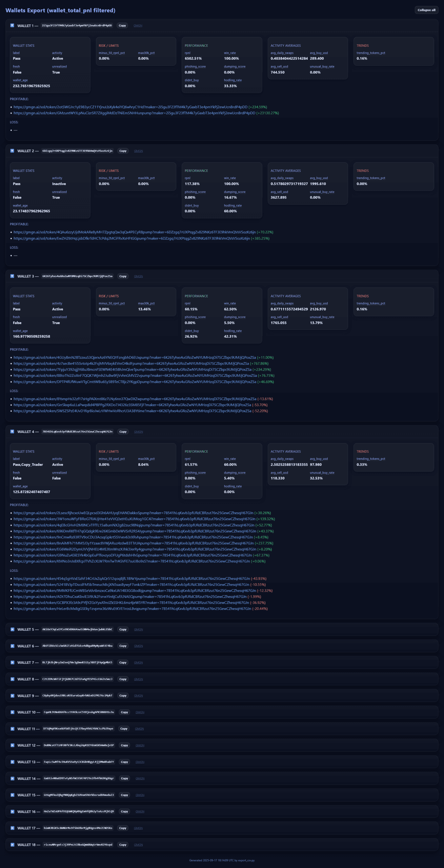
Task: Open Wallet 15 via its arrow icon
Action: click(12, 795)
